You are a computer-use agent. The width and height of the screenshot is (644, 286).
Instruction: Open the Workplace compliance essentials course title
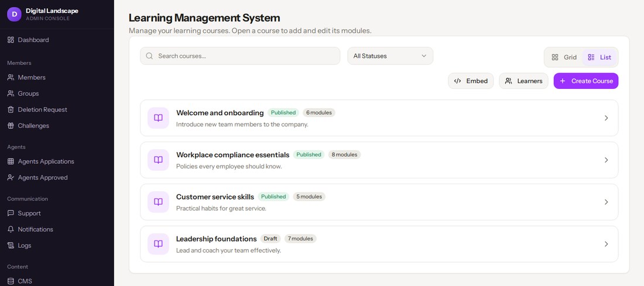coord(233,154)
